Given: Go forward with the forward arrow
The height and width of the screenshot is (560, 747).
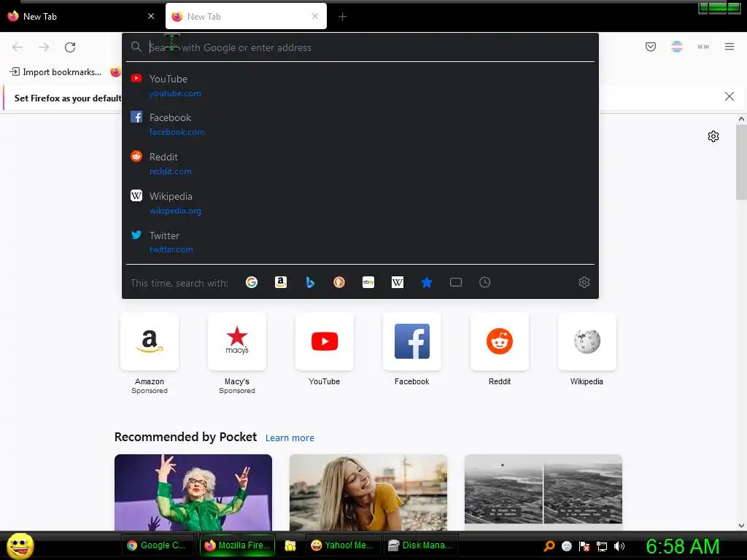Looking at the screenshot, I should point(44,47).
